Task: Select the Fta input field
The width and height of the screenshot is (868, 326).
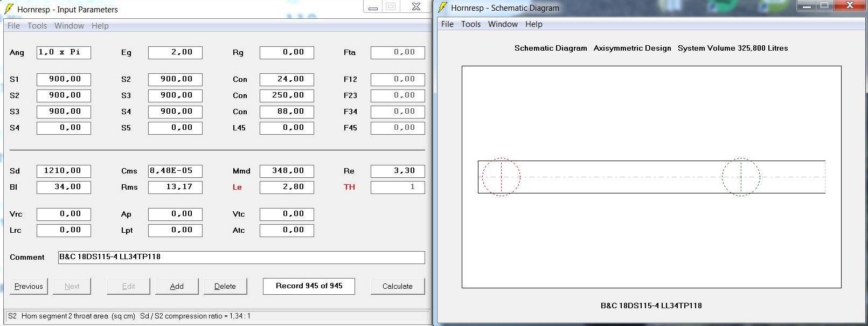Action: (x=398, y=52)
